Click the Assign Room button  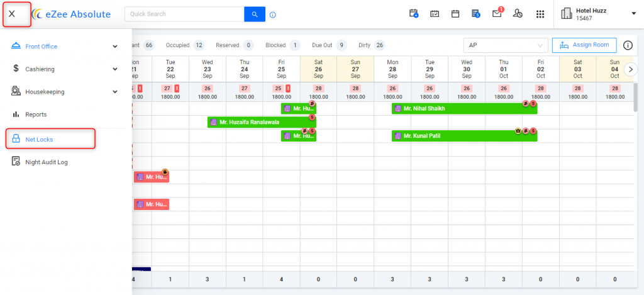coord(584,45)
